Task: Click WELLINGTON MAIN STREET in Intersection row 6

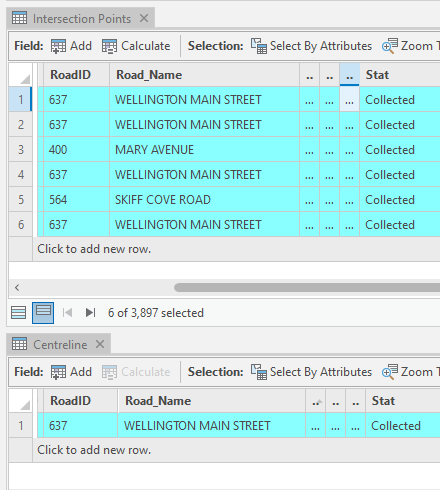Action: click(x=205, y=224)
